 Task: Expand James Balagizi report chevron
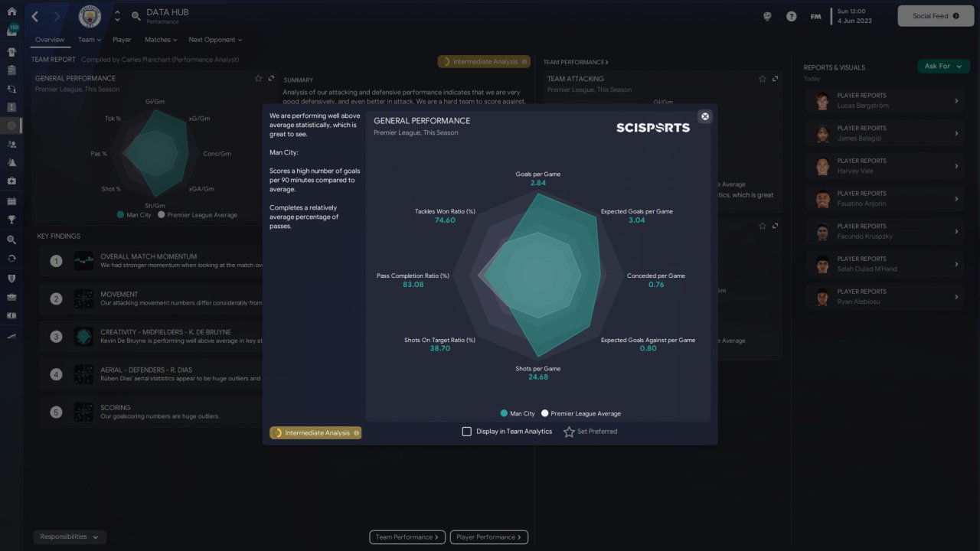[x=955, y=134]
